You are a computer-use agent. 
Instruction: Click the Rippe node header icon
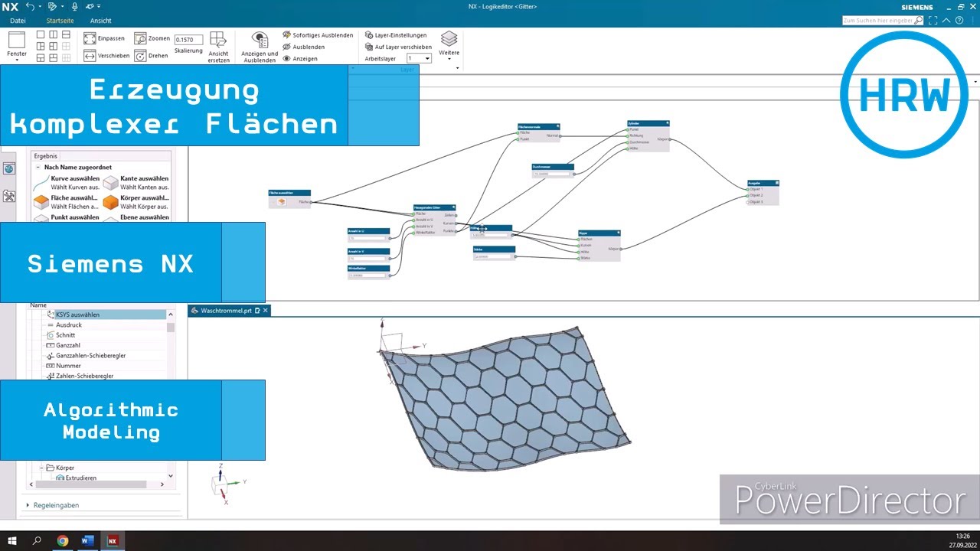(x=618, y=233)
